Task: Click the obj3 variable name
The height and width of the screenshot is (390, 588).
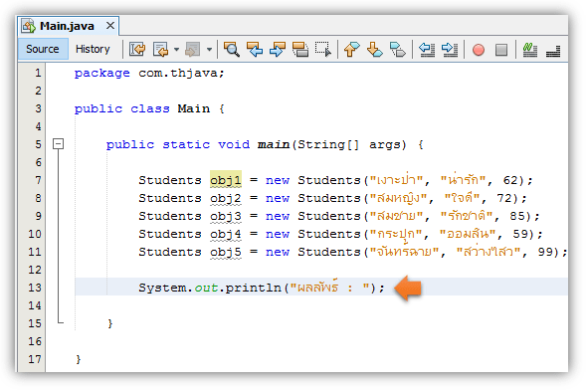Action: [226, 216]
